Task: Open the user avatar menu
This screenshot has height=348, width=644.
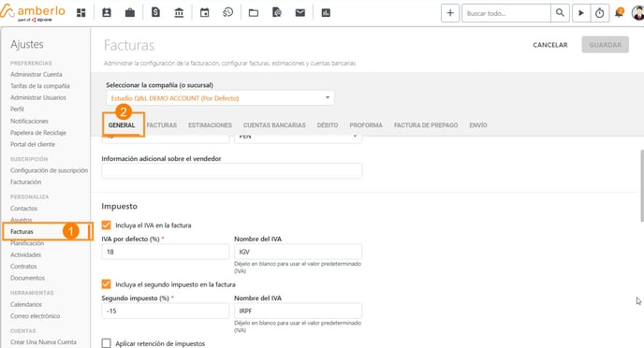Action: pos(637,13)
